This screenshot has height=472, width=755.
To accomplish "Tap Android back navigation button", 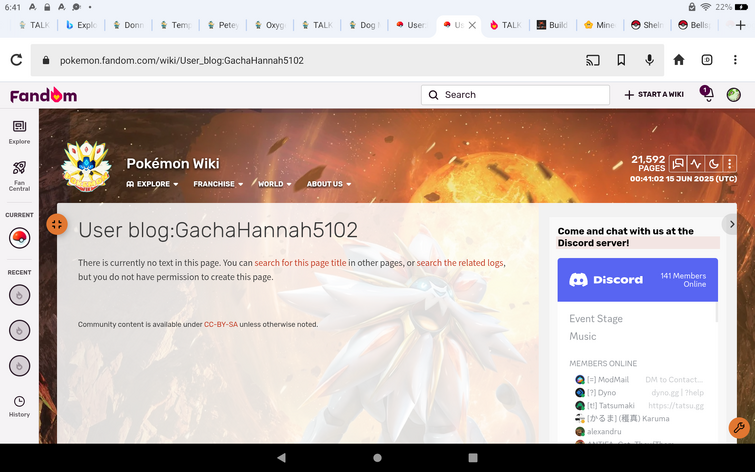I will (x=282, y=458).
